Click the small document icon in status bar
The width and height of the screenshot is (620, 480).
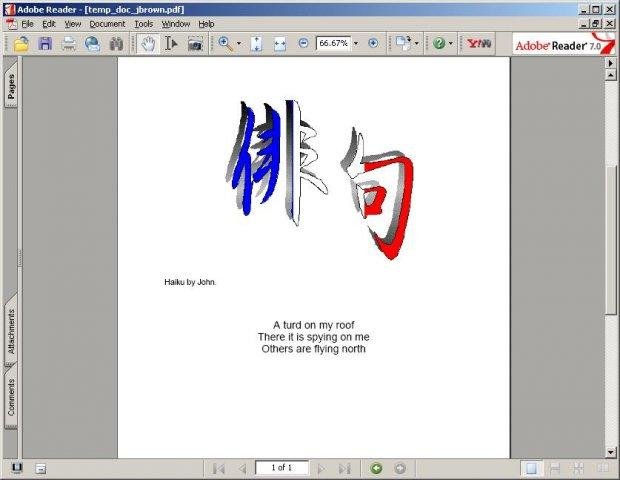[x=40, y=469]
